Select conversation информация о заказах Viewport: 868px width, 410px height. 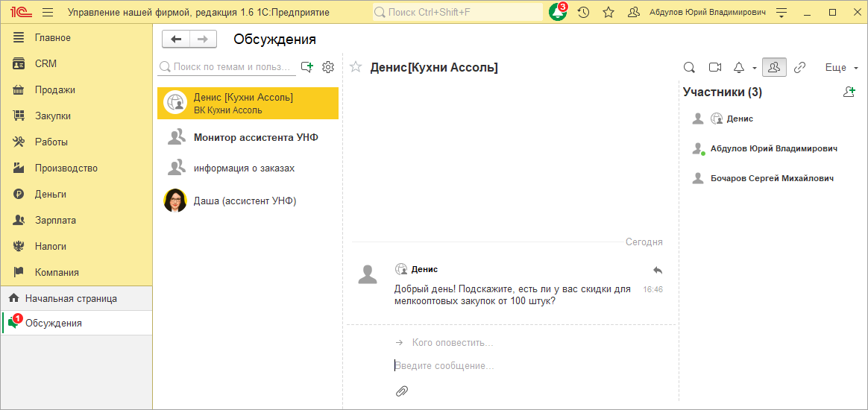click(x=248, y=168)
